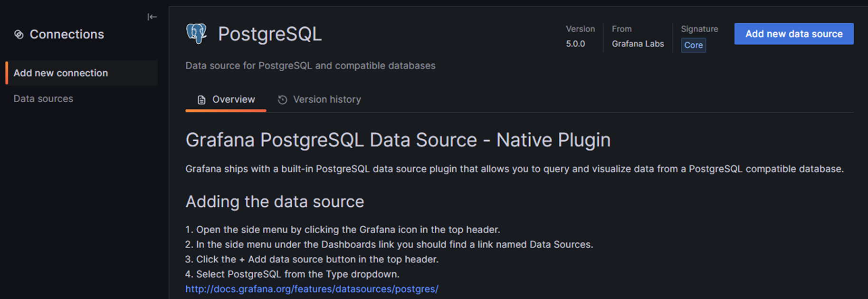Click the Native Plugin main heading
The image size is (868, 299).
398,140
